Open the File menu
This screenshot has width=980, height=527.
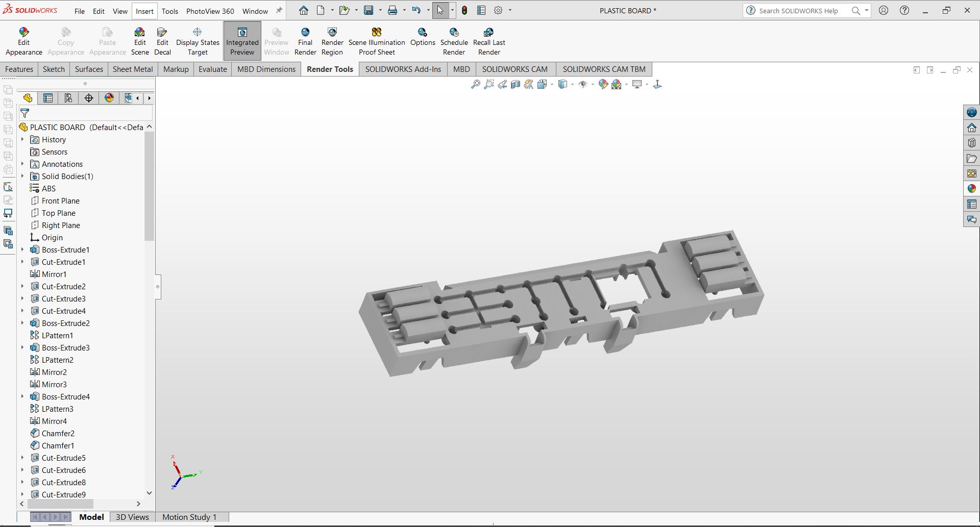pos(80,11)
